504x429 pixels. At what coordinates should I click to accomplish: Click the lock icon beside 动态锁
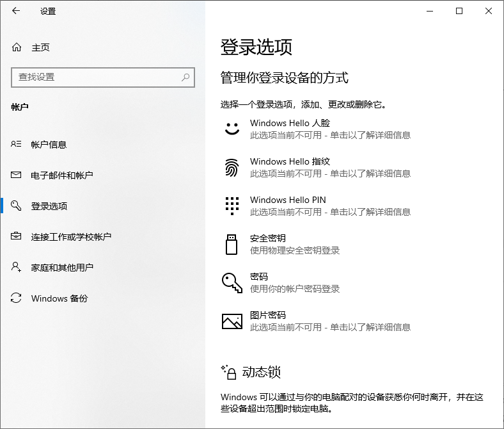229,373
